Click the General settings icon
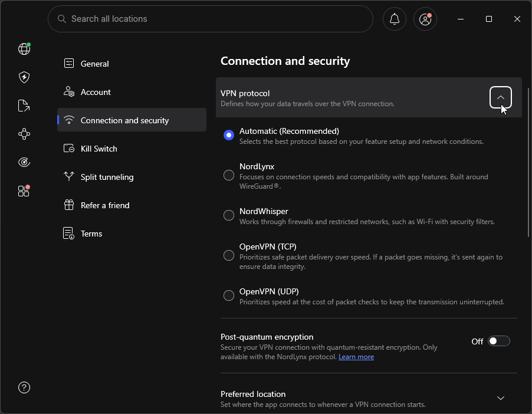This screenshot has height=414, width=532. [x=69, y=64]
